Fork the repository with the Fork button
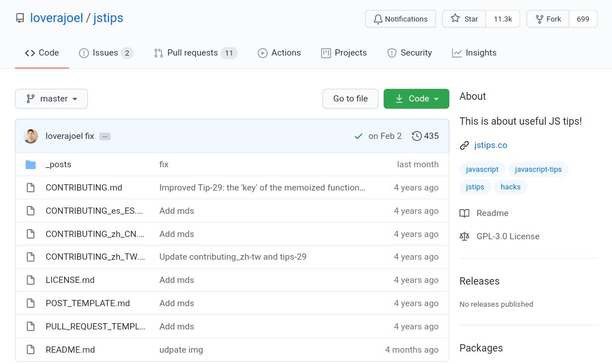Image resolution: width=612 pixels, height=364 pixels. tap(548, 19)
